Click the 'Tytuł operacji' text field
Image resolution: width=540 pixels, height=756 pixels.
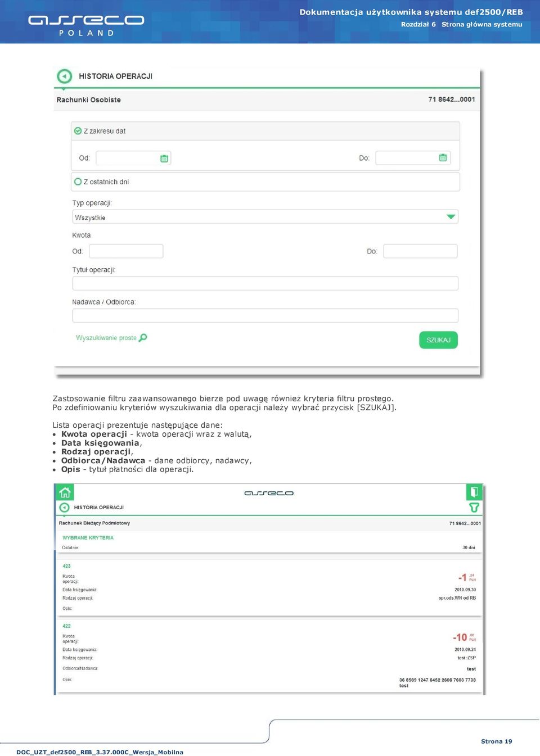(x=265, y=283)
